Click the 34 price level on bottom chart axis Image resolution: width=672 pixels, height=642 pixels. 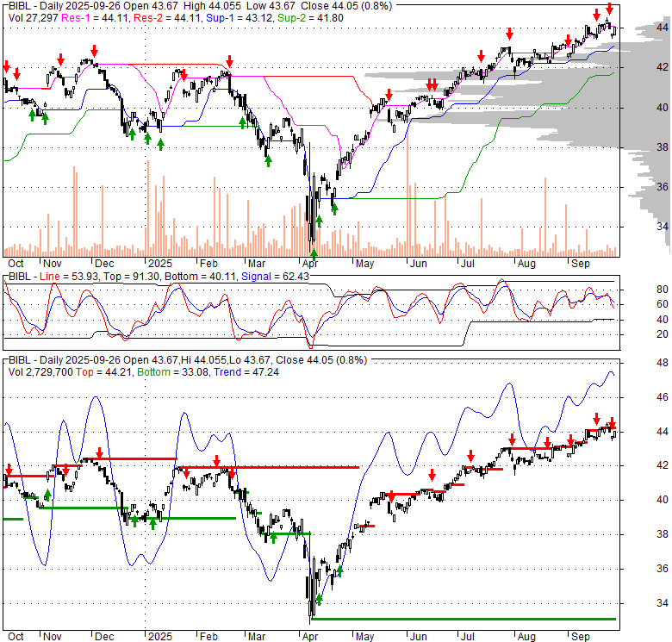[663, 603]
